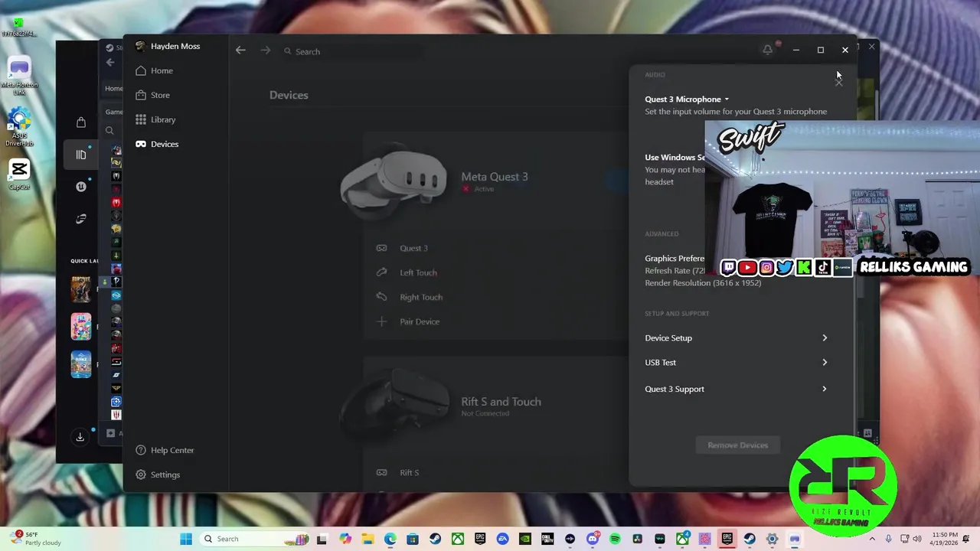Image resolution: width=980 pixels, height=551 pixels.
Task: Open CapCut desktop shortcut
Action: click(x=19, y=174)
